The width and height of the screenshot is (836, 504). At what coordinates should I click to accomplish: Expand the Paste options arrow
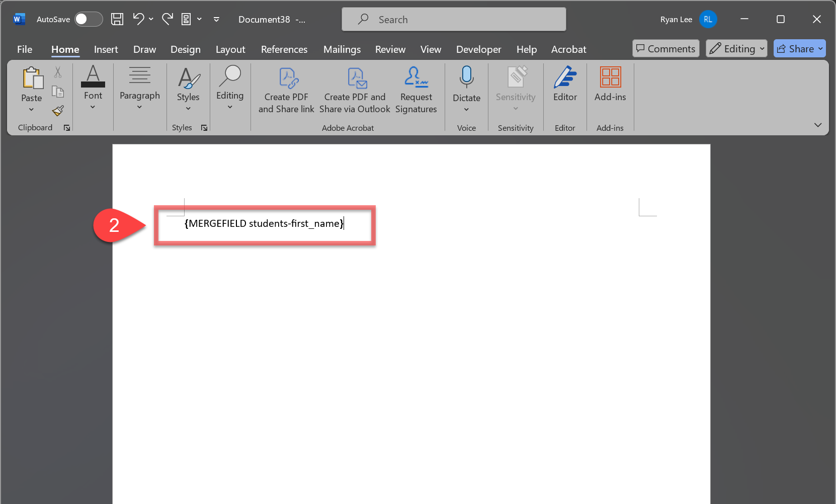31,110
